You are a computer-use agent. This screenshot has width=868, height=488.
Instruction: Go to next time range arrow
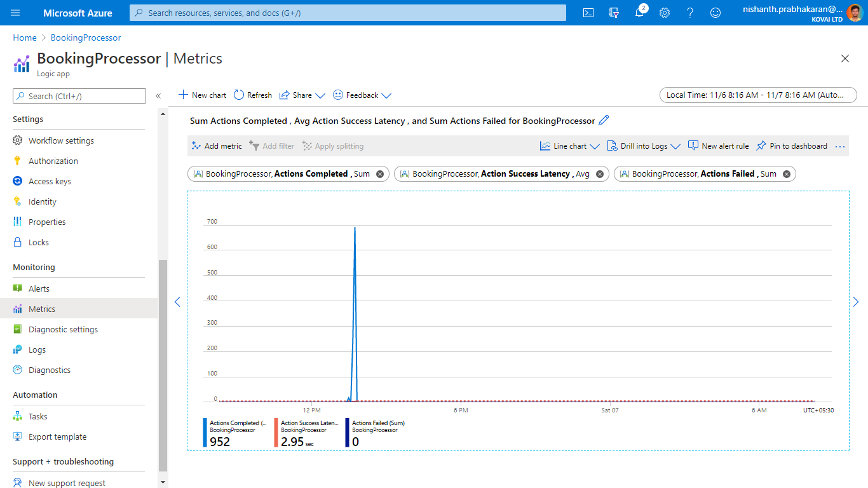pyautogui.click(x=856, y=302)
